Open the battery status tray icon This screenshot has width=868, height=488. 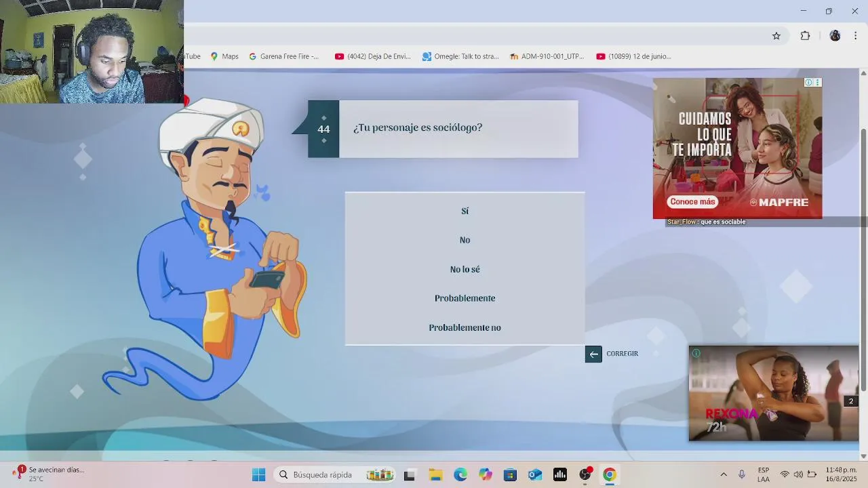(812, 475)
